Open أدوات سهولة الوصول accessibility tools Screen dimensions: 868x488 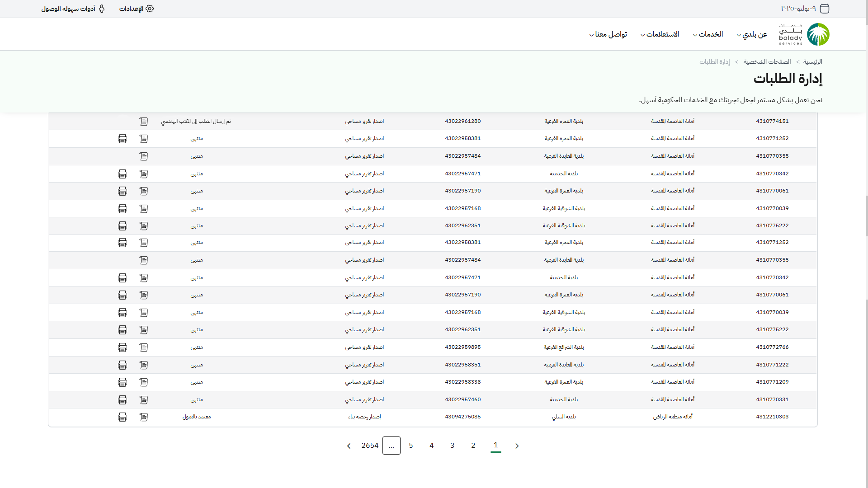[73, 9]
